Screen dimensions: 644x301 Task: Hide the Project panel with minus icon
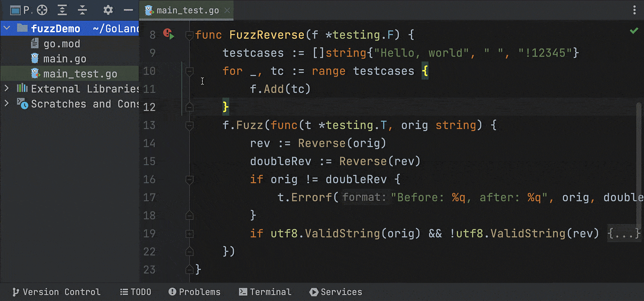(x=128, y=10)
